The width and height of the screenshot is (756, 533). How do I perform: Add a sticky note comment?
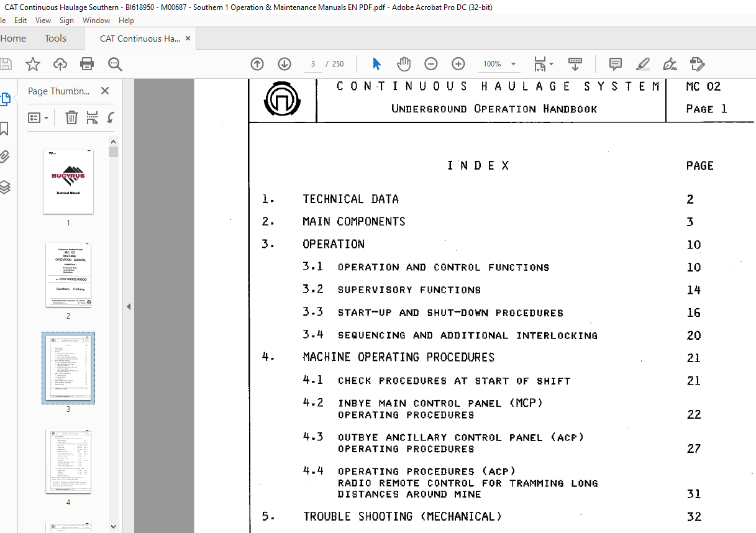click(x=616, y=64)
